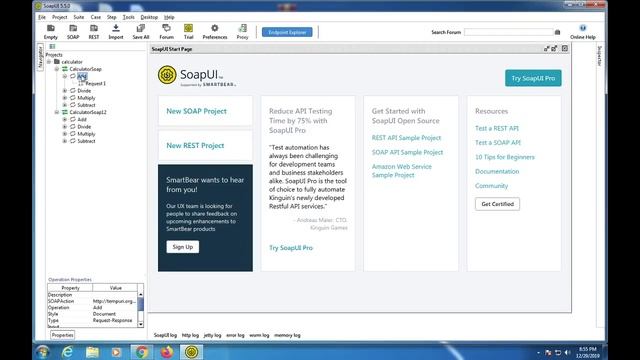Click the Value column header in properties
This screenshot has height=360, width=640.
(116, 288)
